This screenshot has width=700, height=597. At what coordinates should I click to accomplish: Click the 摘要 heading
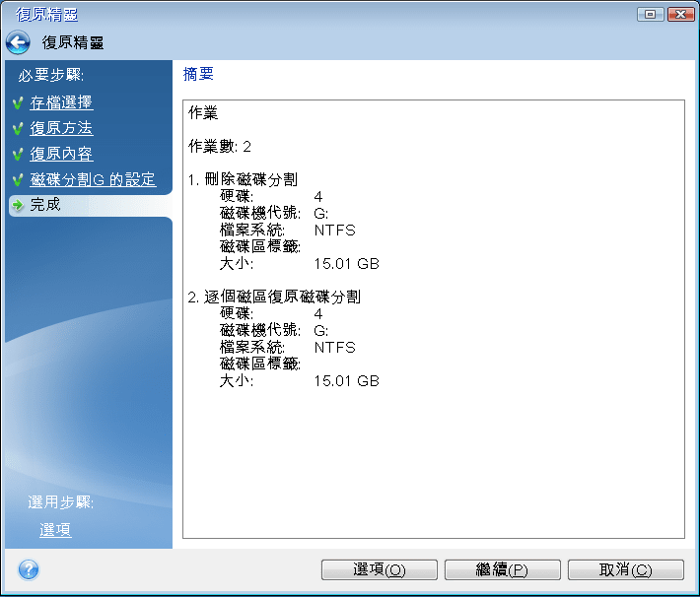point(199,75)
